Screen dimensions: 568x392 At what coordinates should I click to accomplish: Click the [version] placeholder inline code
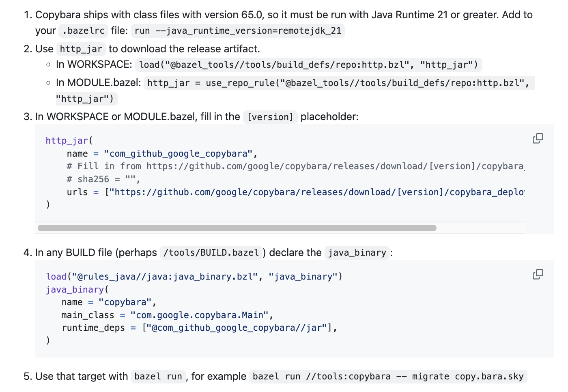coord(270,117)
